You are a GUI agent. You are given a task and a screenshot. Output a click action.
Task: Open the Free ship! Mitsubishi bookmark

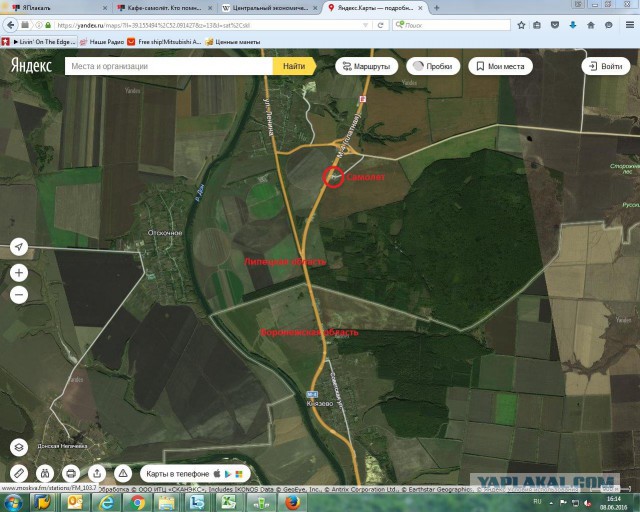point(164,42)
